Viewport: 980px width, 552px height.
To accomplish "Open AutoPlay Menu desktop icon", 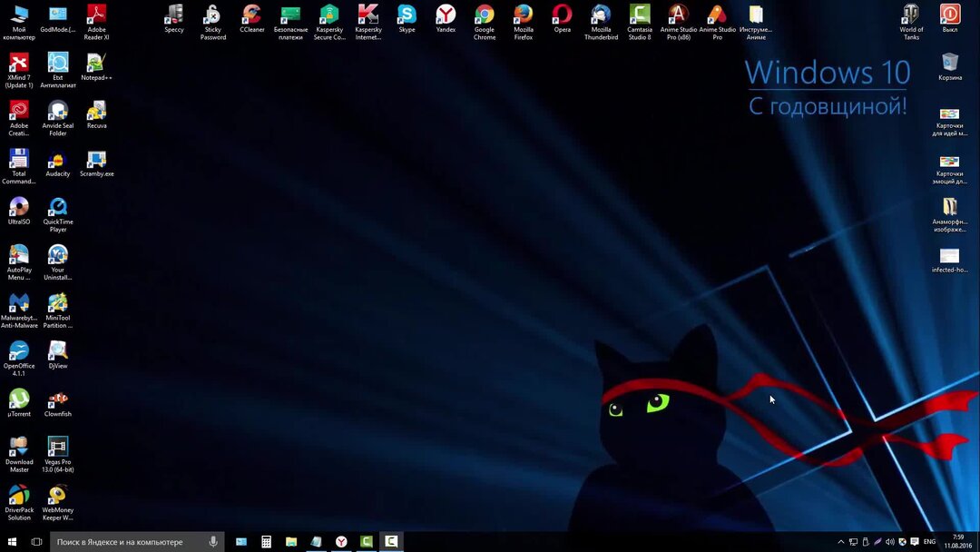I will 19,262.
